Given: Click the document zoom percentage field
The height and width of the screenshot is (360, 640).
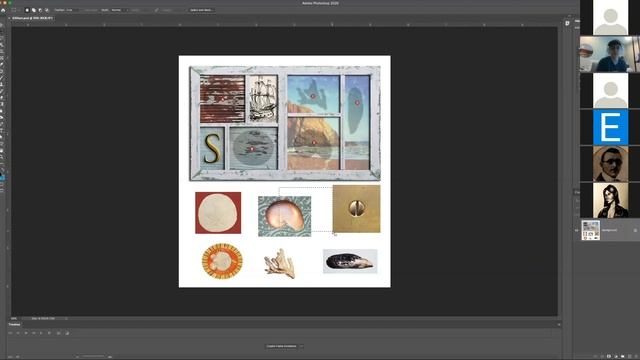Looking at the screenshot, I should (x=14, y=318).
